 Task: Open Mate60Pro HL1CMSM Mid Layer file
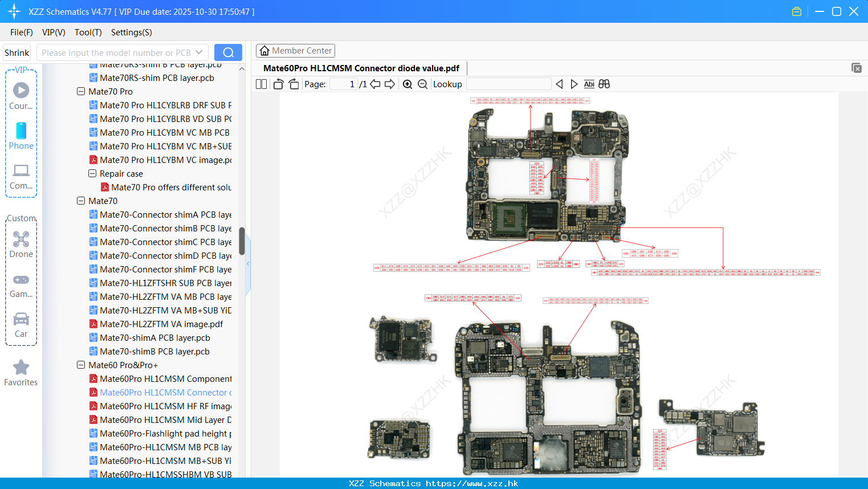(x=160, y=420)
